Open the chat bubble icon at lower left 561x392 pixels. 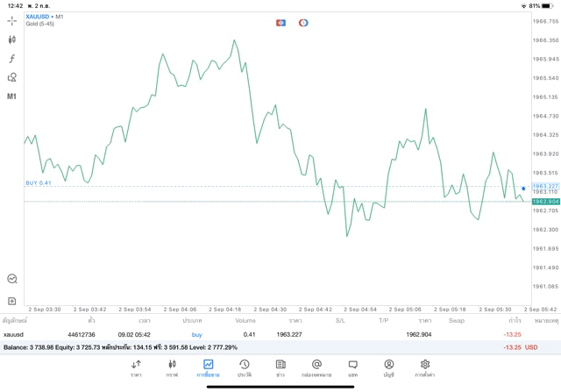pyautogui.click(x=12, y=279)
